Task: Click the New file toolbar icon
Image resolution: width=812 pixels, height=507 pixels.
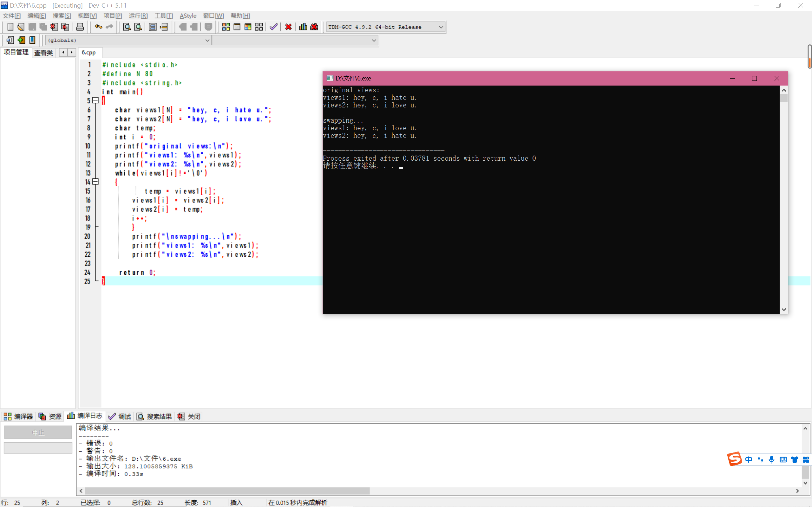Action: (10, 27)
